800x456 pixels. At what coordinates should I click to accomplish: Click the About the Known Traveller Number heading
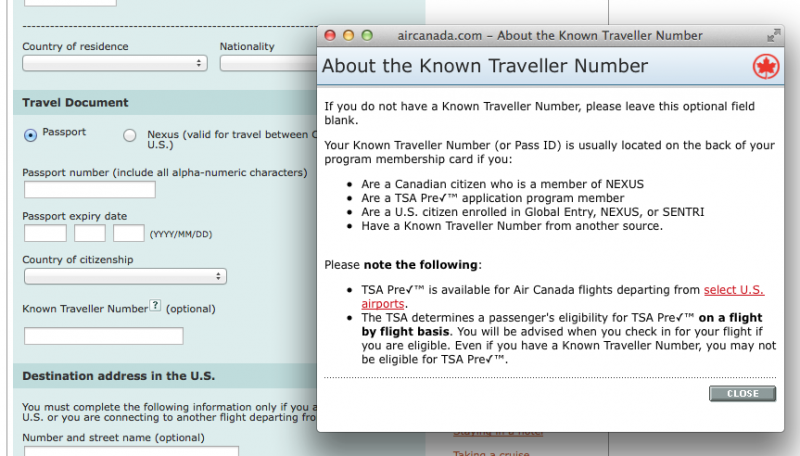[485, 66]
